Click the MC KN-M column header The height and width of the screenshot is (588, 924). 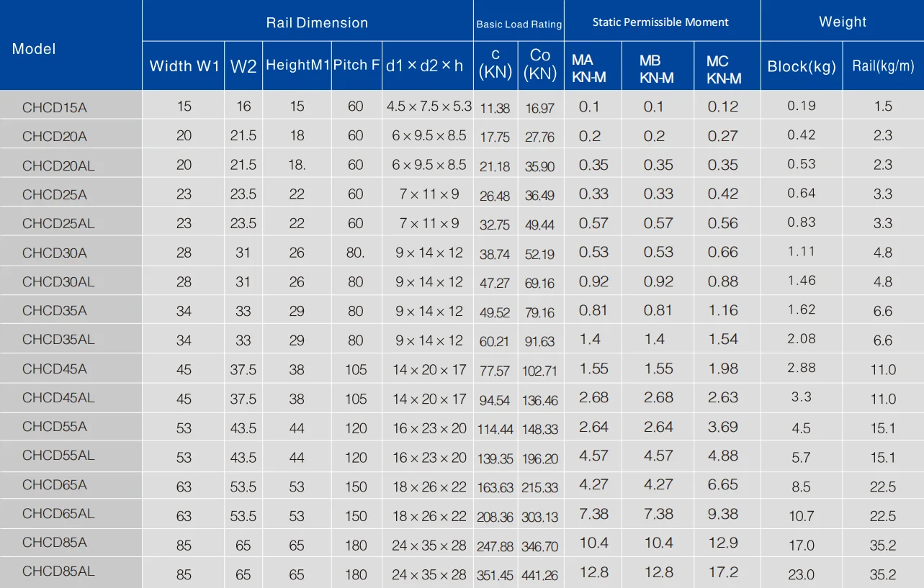(723, 69)
